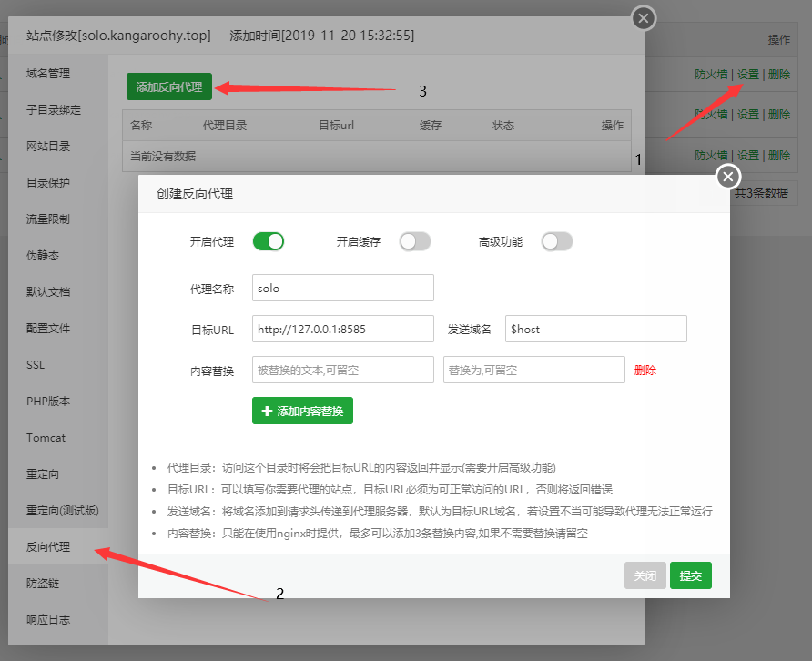
Task: Click the gray 关闭 button
Action: [645, 575]
